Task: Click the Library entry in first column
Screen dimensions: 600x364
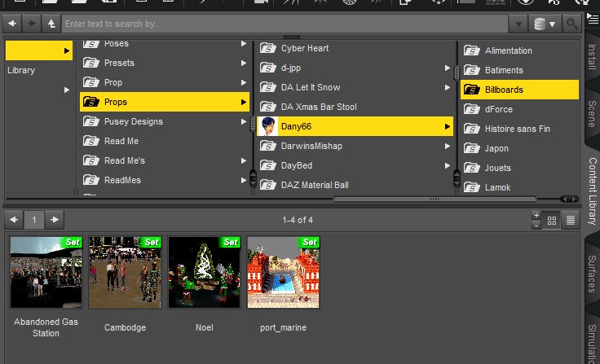Action: point(21,70)
